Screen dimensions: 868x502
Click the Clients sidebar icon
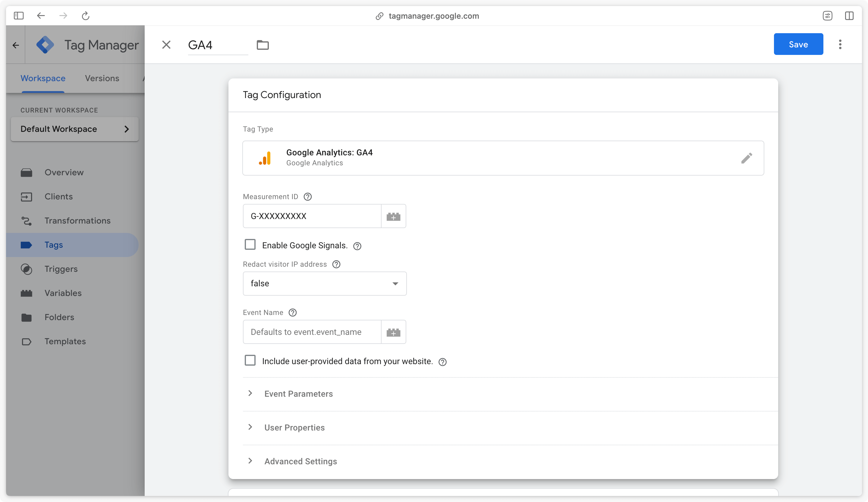pos(27,196)
